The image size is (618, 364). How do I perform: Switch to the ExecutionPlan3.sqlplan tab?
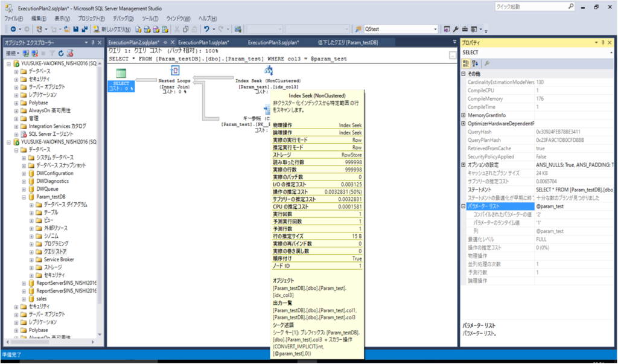click(x=273, y=43)
